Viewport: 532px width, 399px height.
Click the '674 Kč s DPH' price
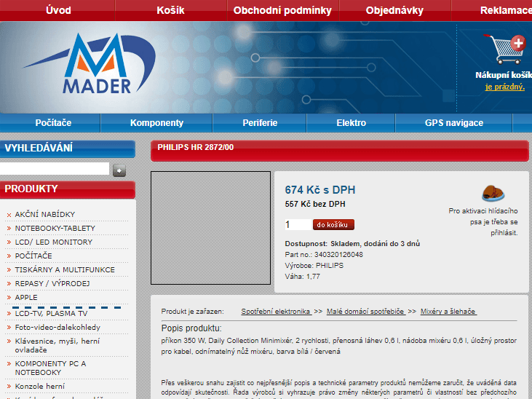point(320,190)
